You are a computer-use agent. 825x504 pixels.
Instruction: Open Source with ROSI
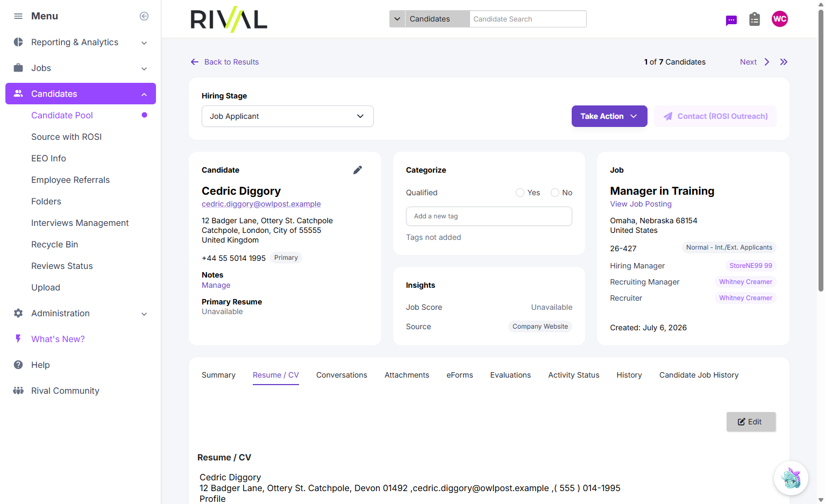click(66, 137)
